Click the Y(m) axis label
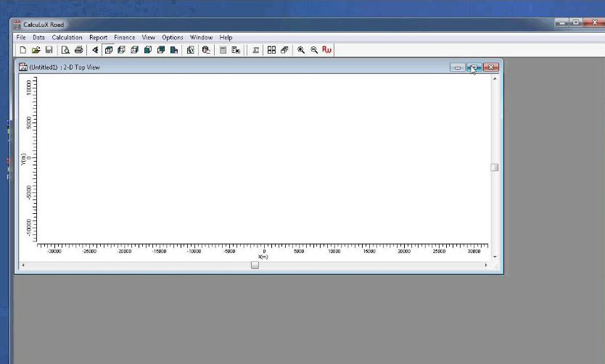Viewport: 605px width, 364px height. point(23,160)
